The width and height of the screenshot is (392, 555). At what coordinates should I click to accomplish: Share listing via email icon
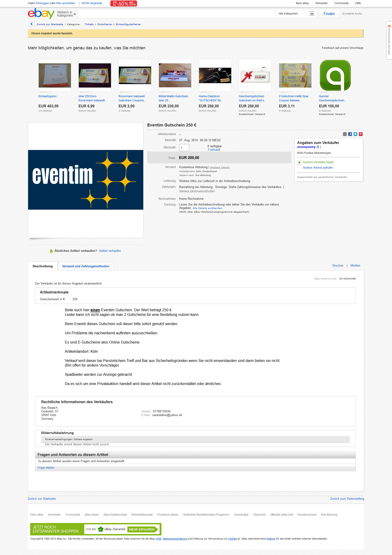click(345, 134)
